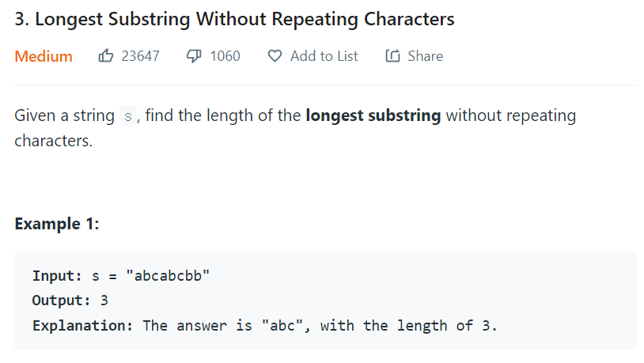Open Add to List
The image size is (644, 363).
coord(324,56)
